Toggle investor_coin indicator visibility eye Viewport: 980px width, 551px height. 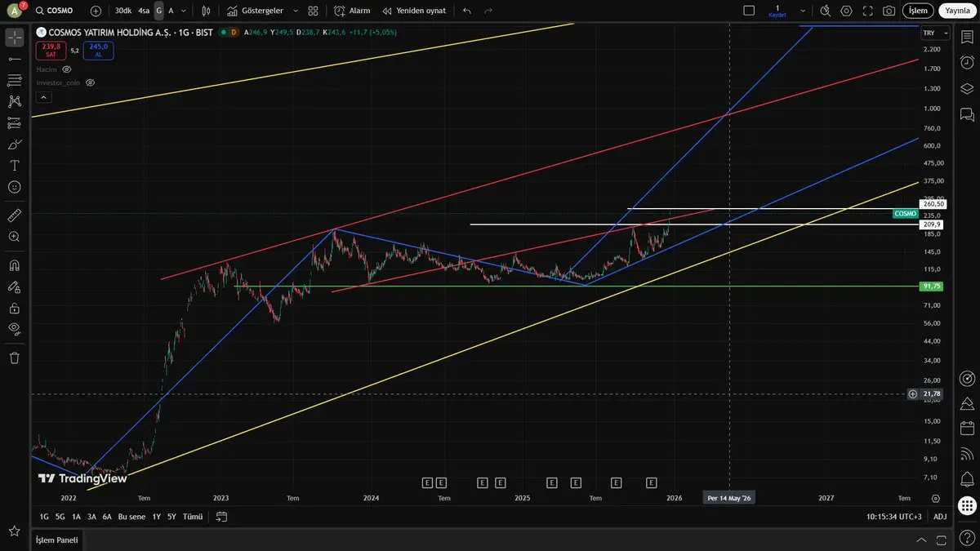click(91, 82)
